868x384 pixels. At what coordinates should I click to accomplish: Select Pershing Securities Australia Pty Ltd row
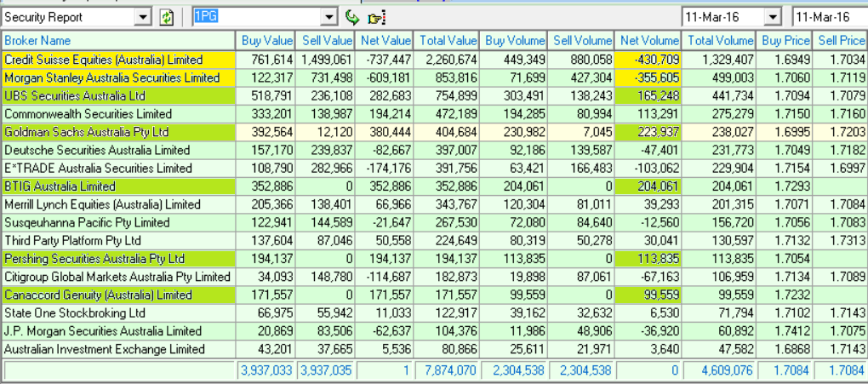(434, 259)
